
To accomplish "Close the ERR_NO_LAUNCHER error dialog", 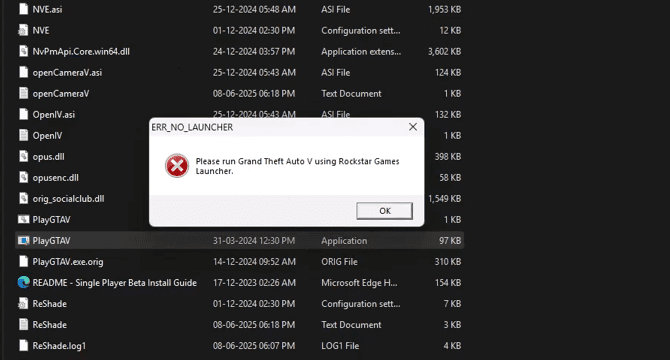I will click(x=413, y=127).
